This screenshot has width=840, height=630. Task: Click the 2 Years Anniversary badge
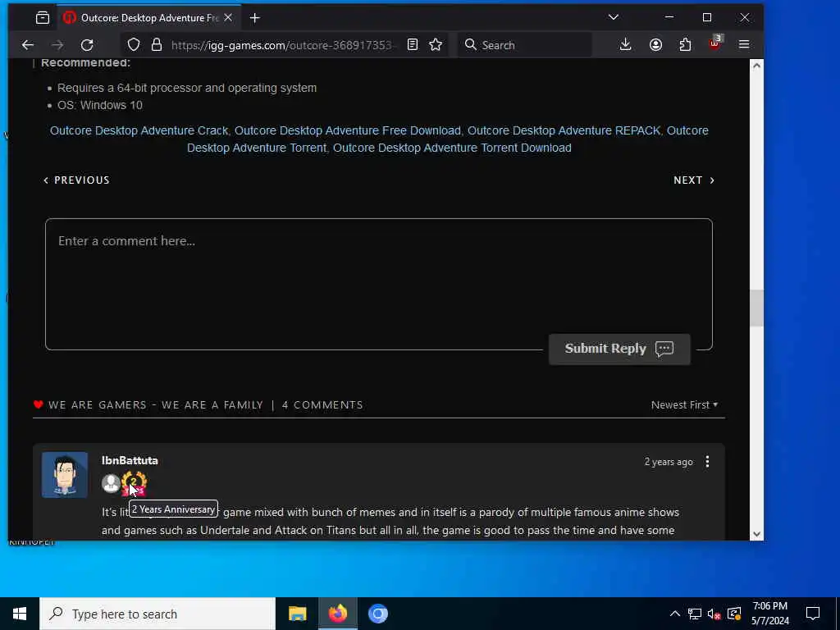tap(134, 483)
